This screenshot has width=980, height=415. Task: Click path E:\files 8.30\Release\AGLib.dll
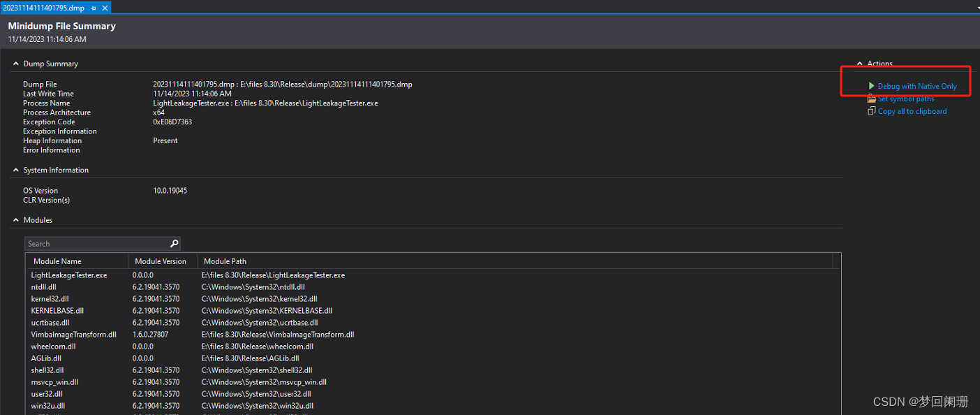coord(251,358)
